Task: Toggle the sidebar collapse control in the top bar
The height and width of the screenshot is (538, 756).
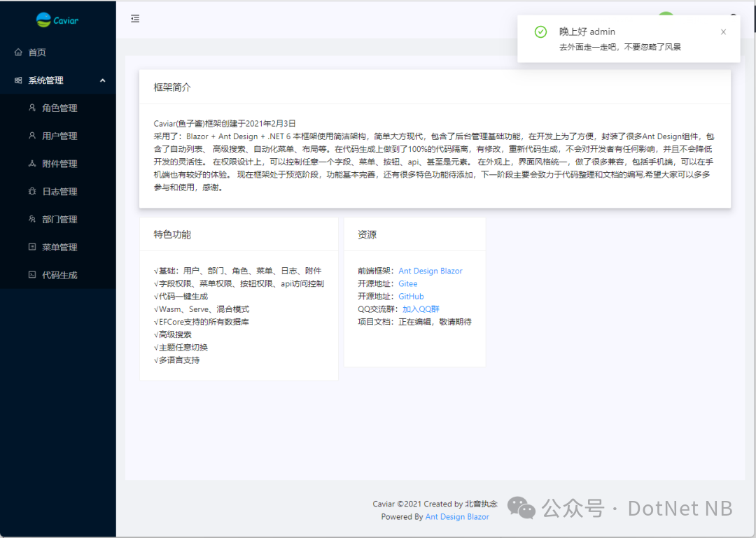Action: (135, 19)
